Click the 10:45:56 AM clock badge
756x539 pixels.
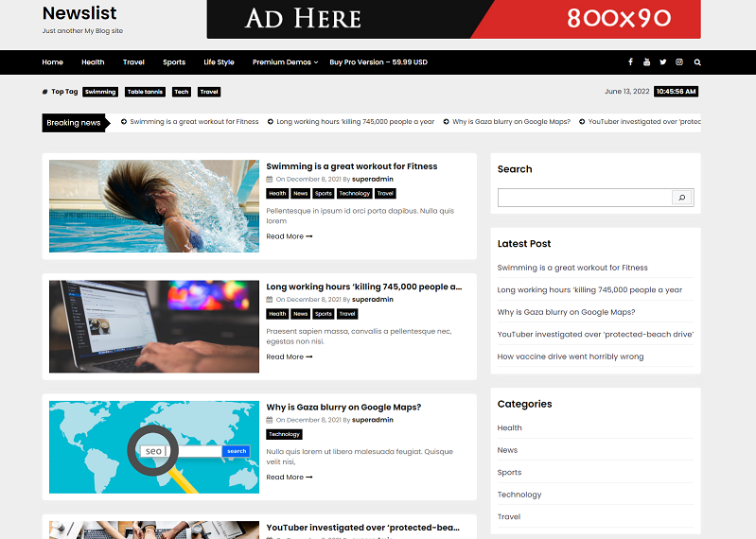[x=676, y=92]
